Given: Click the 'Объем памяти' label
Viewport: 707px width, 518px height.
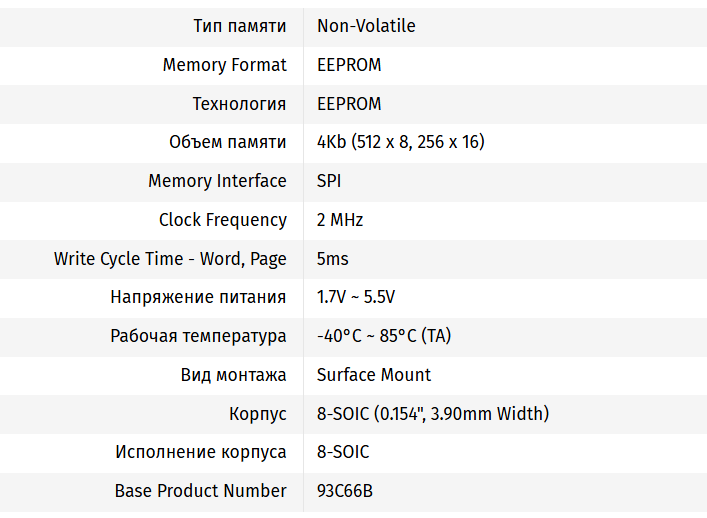Looking at the screenshot, I should click(228, 142).
